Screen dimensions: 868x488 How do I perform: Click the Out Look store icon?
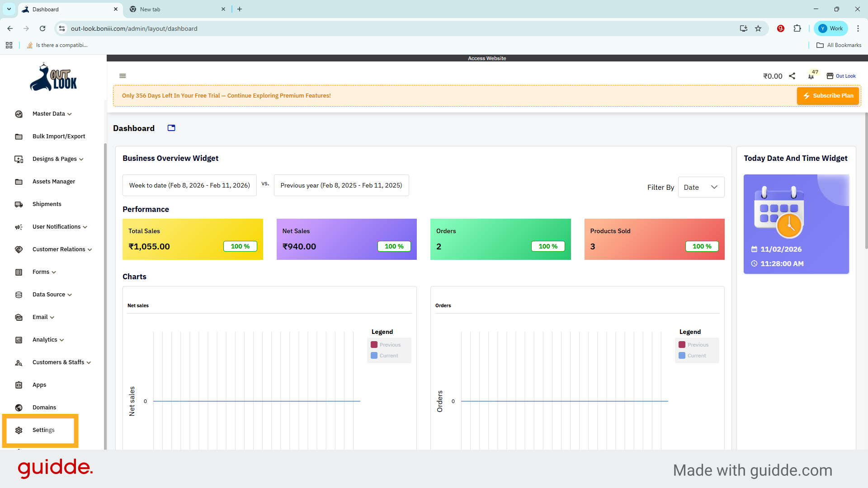[x=830, y=76]
